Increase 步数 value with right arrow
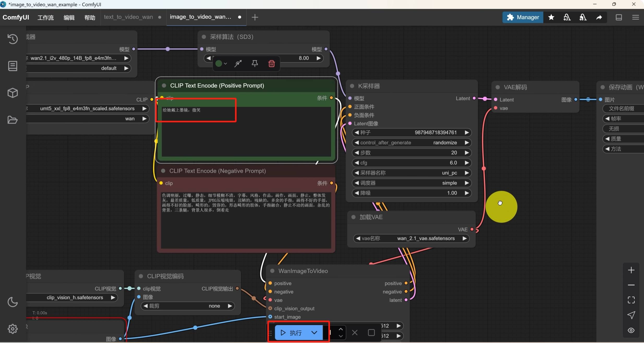 pyautogui.click(x=467, y=153)
